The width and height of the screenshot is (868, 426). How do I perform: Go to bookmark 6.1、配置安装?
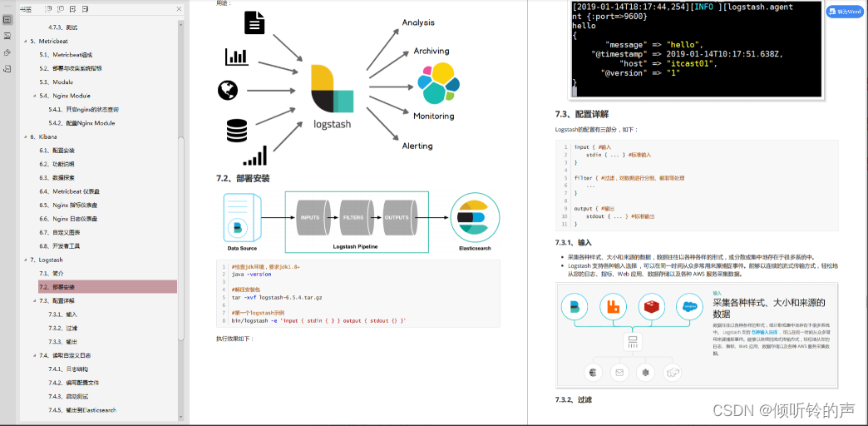click(57, 150)
